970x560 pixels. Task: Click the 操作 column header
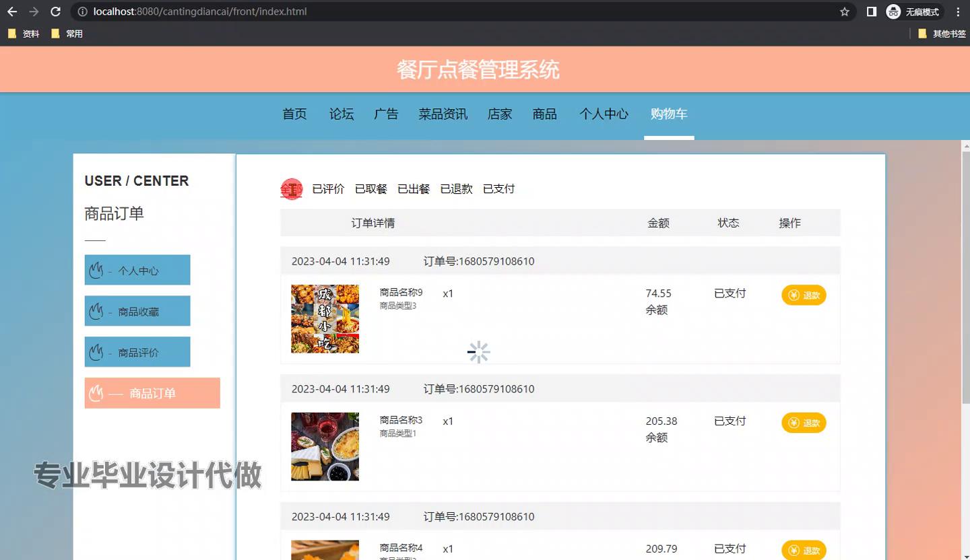[x=789, y=223]
